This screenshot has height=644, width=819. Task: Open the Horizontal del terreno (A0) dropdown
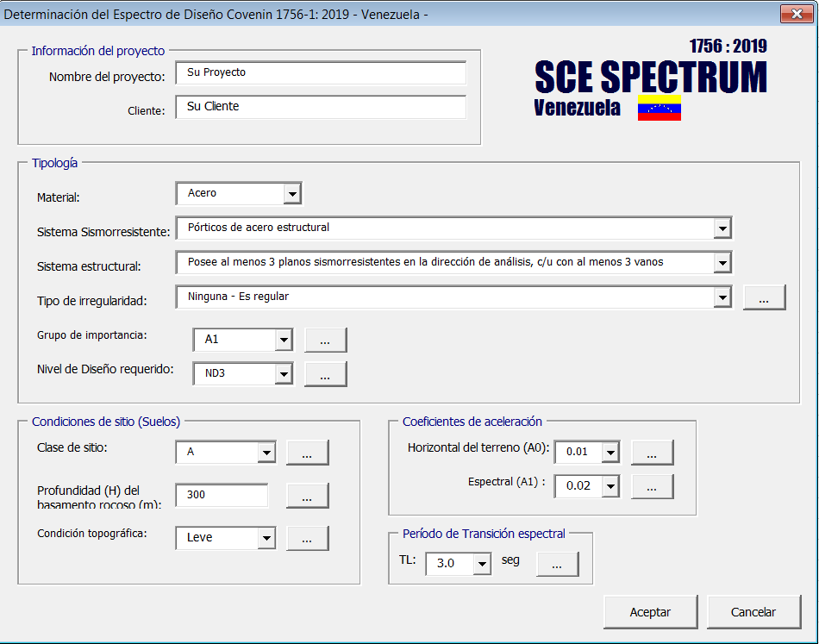tap(610, 453)
